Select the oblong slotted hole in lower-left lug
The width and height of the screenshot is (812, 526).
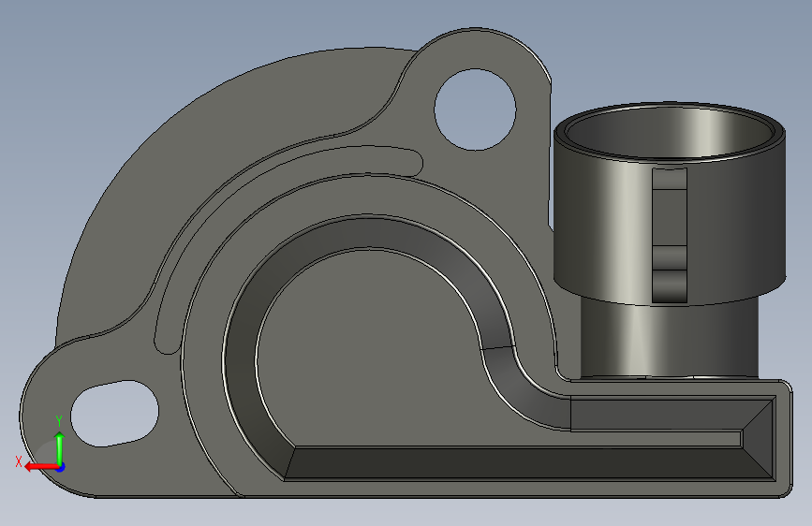[x=114, y=414]
